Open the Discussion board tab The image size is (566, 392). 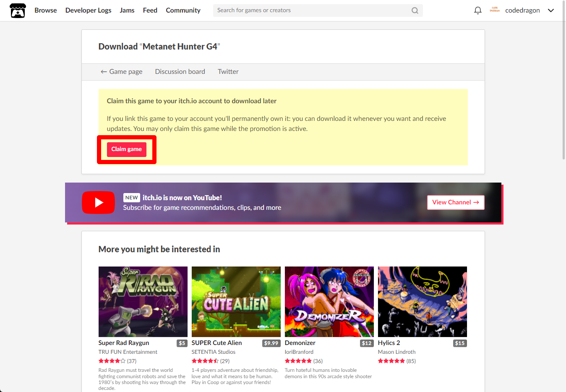pos(180,72)
